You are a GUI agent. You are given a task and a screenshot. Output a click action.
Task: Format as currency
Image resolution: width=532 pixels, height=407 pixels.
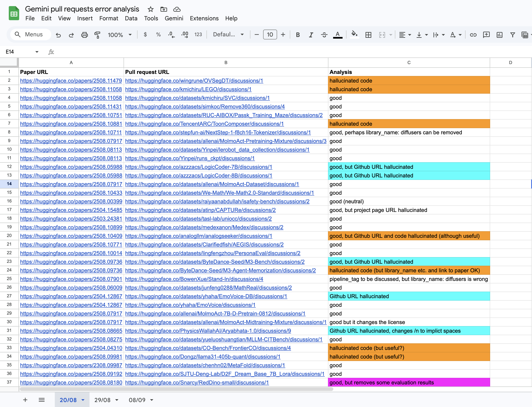pyautogui.click(x=145, y=35)
